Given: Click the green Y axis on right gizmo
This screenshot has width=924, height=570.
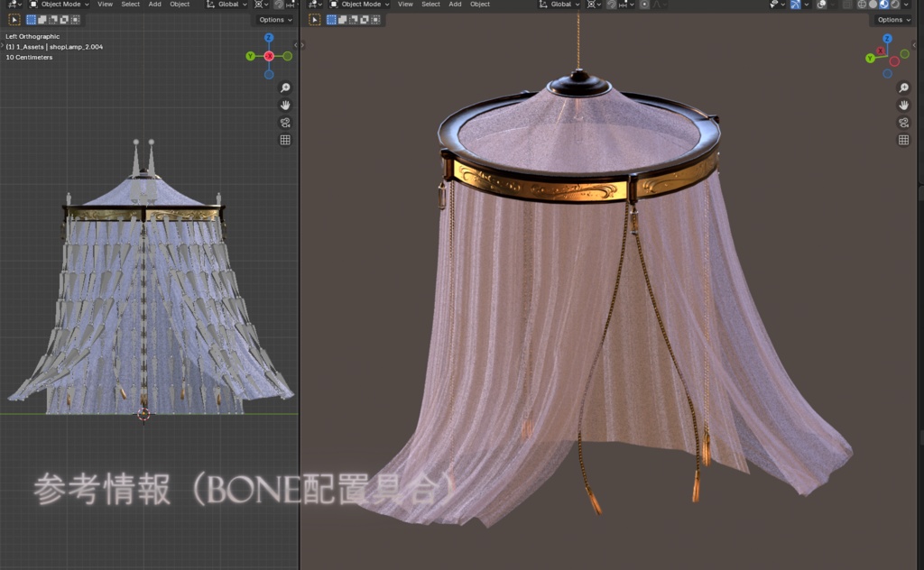Looking at the screenshot, I should 870,59.
